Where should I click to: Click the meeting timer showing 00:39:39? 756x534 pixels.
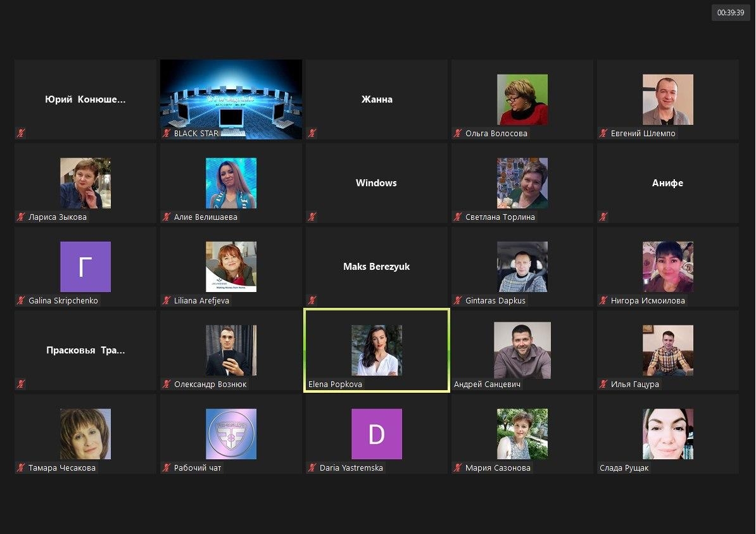(x=731, y=13)
